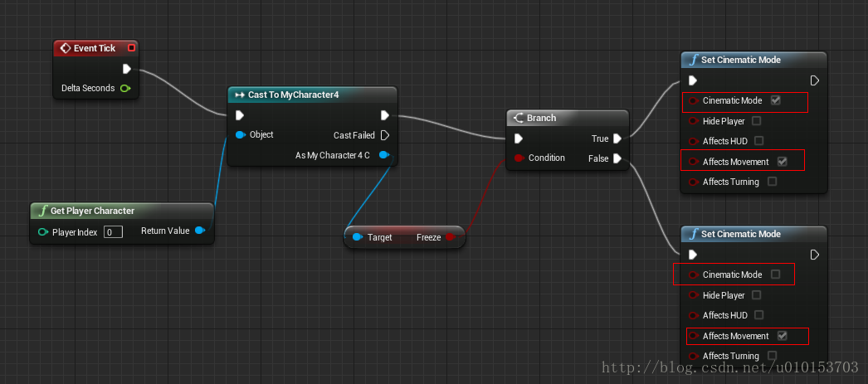Check Affects HUD in upper node

click(759, 141)
